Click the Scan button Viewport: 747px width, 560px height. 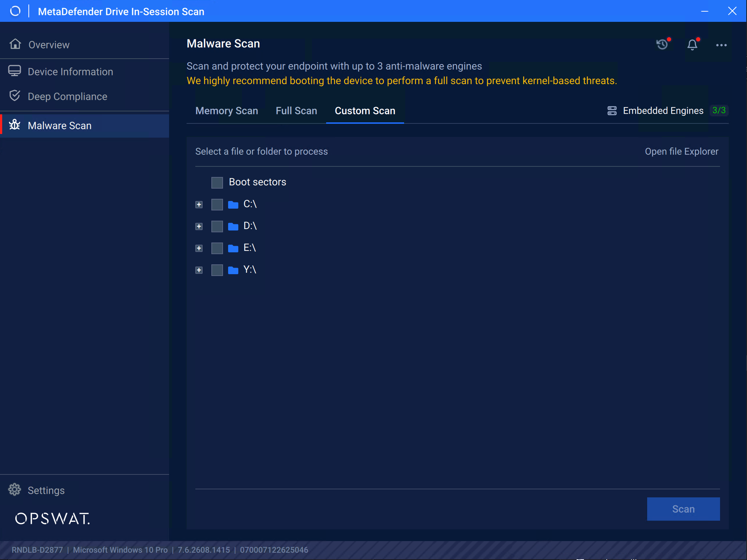click(x=683, y=509)
